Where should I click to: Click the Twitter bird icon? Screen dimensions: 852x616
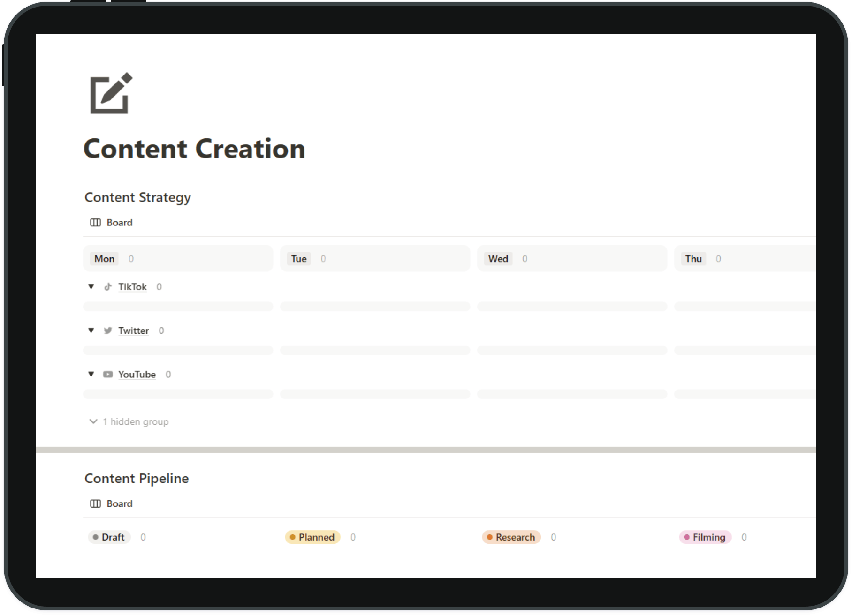(108, 331)
